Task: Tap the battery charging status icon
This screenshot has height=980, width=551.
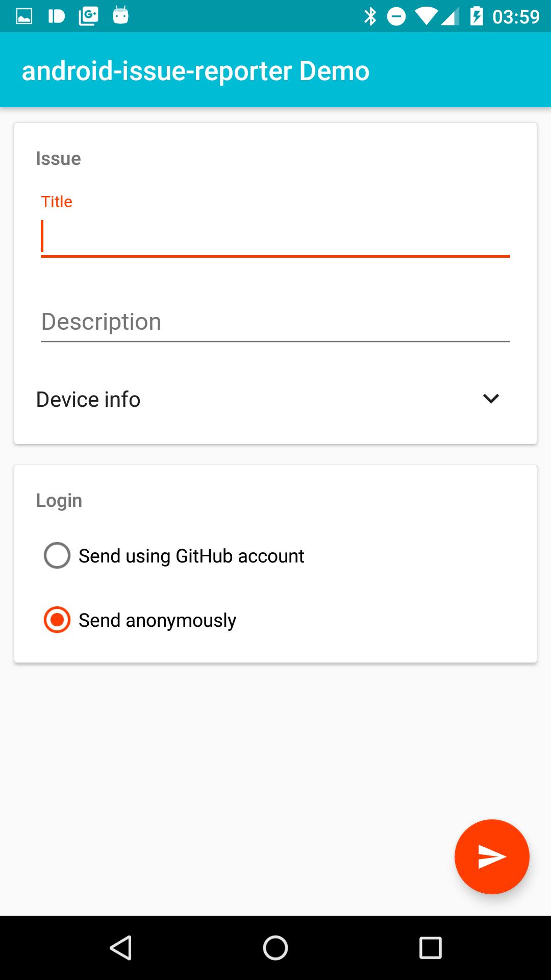Action: (x=477, y=16)
